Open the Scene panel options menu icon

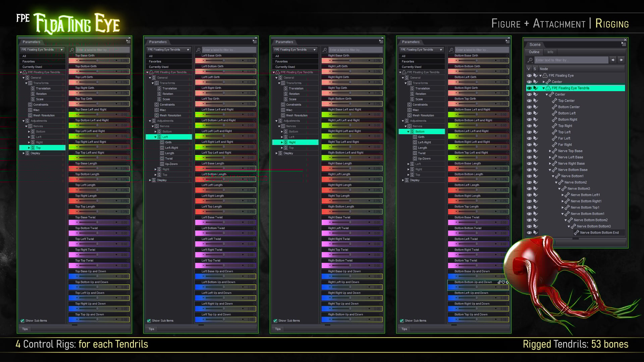coord(624,45)
